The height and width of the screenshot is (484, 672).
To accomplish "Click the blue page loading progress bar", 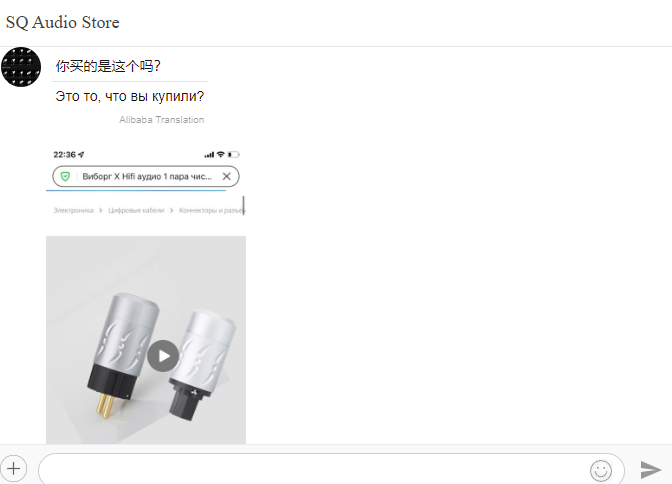I will 136,190.
